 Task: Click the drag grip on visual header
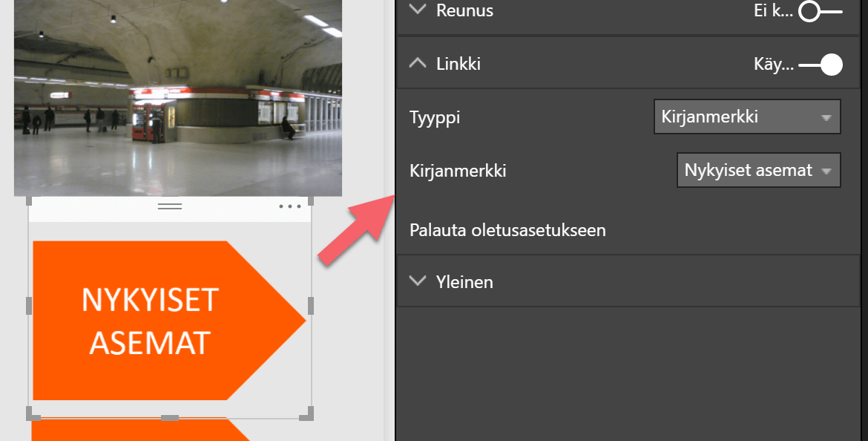pos(170,207)
